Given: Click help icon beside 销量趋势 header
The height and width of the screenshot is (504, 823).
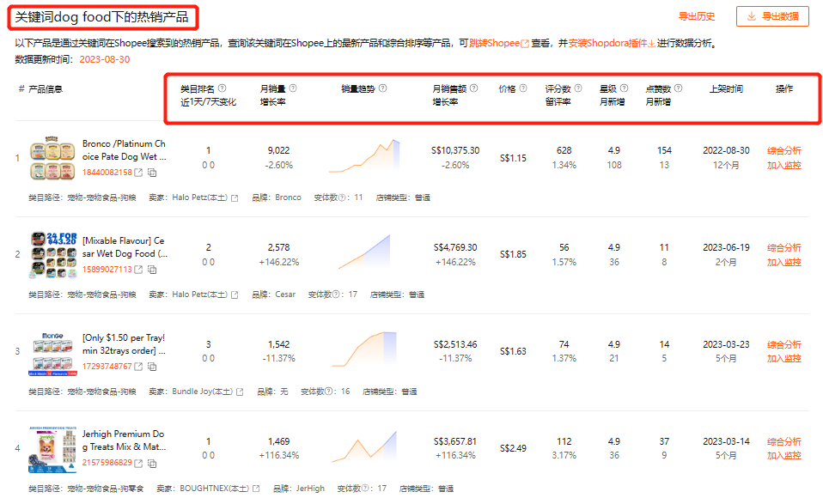Looking at the screenshot, I should click(x=382, y=88).
